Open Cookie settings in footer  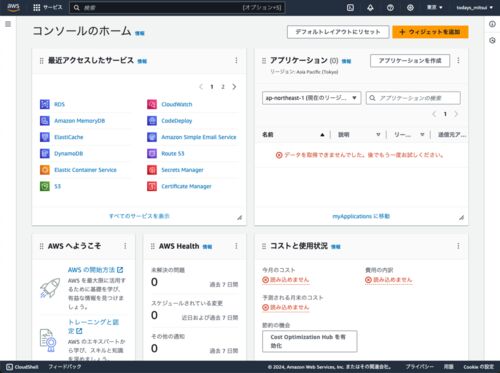(x=479, y=367)
